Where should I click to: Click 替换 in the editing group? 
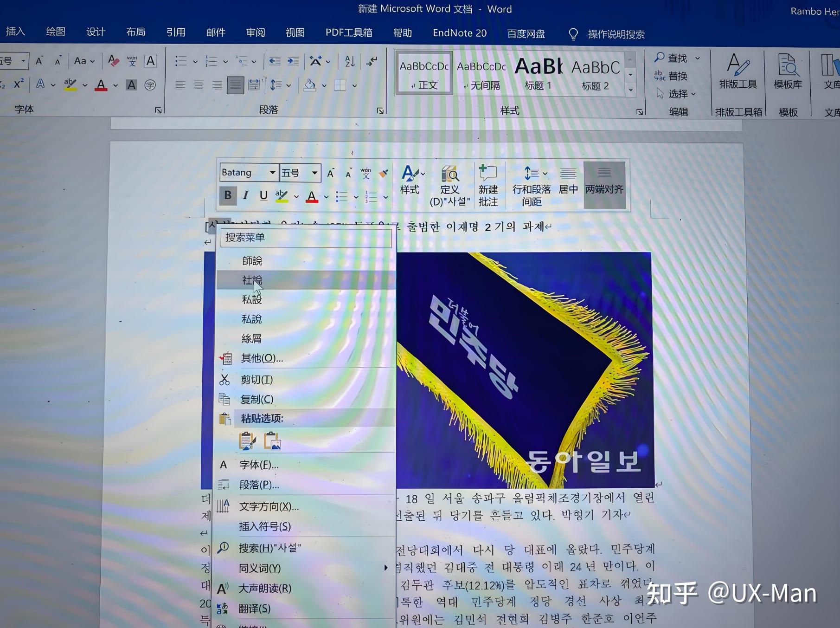671,76
